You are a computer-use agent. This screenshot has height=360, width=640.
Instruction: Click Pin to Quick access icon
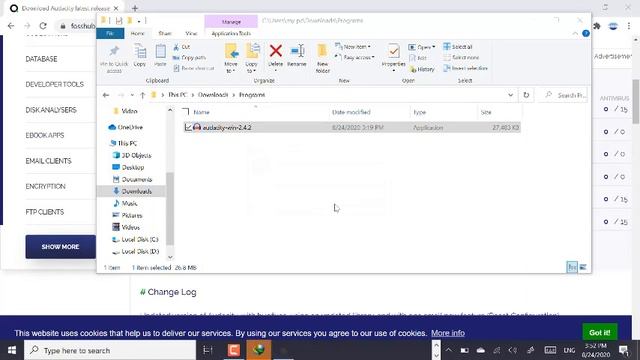tap(114, 59)
